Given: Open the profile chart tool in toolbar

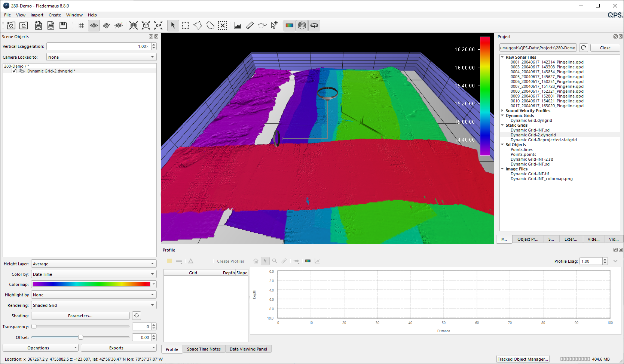Looking at the screenshot, I should coord(238,25).
